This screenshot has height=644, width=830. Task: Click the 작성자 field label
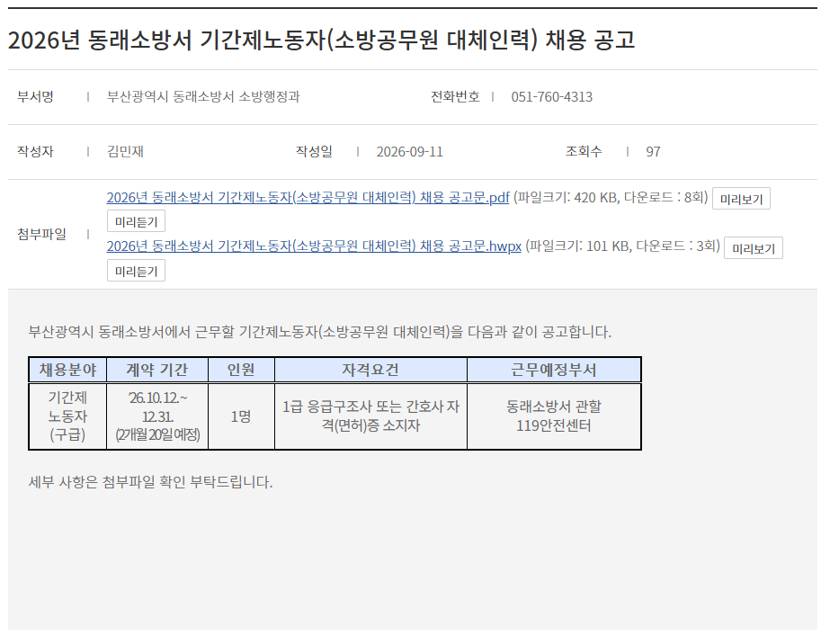coord(35,151)
